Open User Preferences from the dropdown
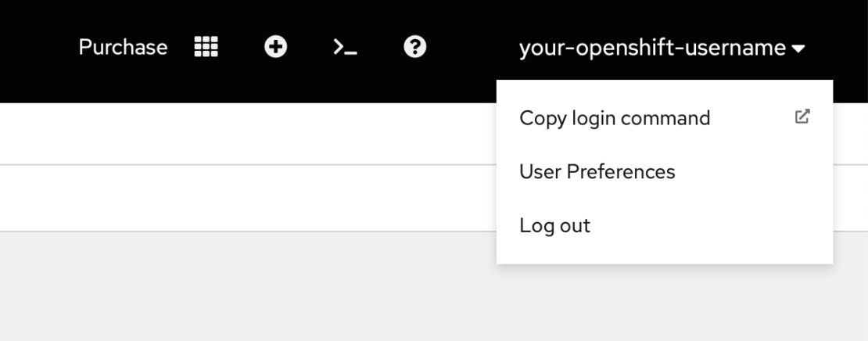This screenshot has width=868, height=341. pos(597,172)
